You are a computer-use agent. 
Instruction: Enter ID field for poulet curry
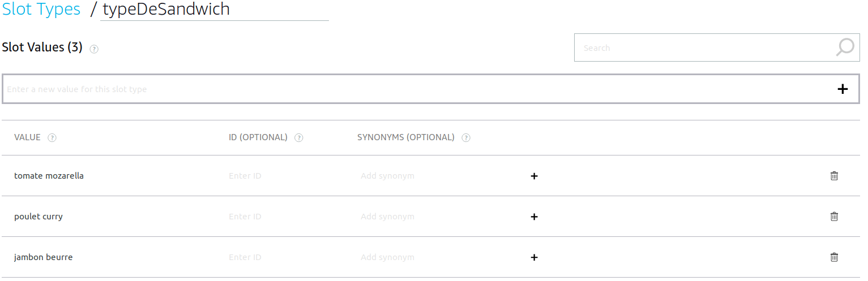click(x=272, y=217)
